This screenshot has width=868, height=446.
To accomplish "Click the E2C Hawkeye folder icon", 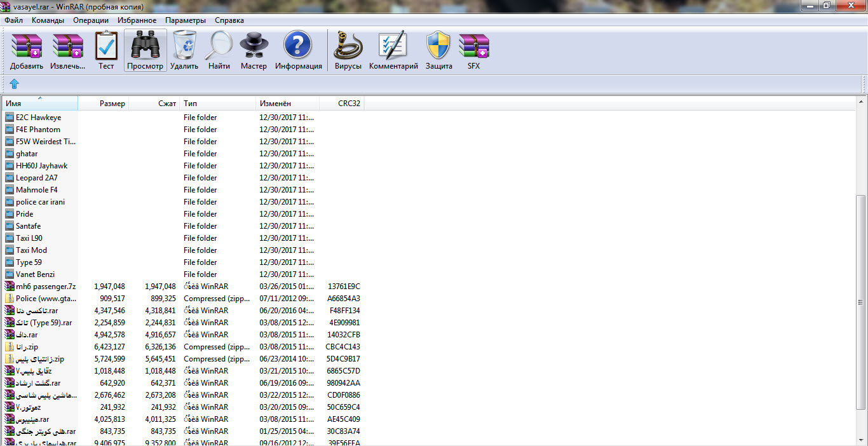I will click(x=10, y=118).
